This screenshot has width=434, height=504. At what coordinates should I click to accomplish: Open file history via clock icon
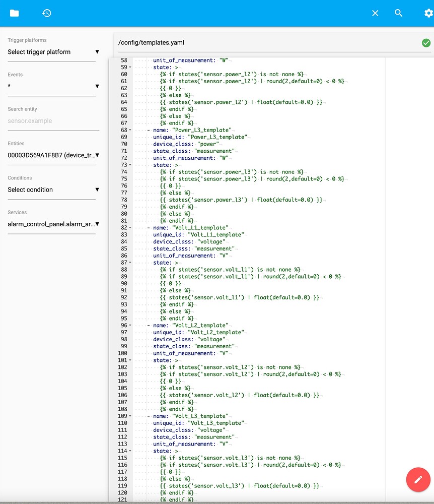pos(47,13)
